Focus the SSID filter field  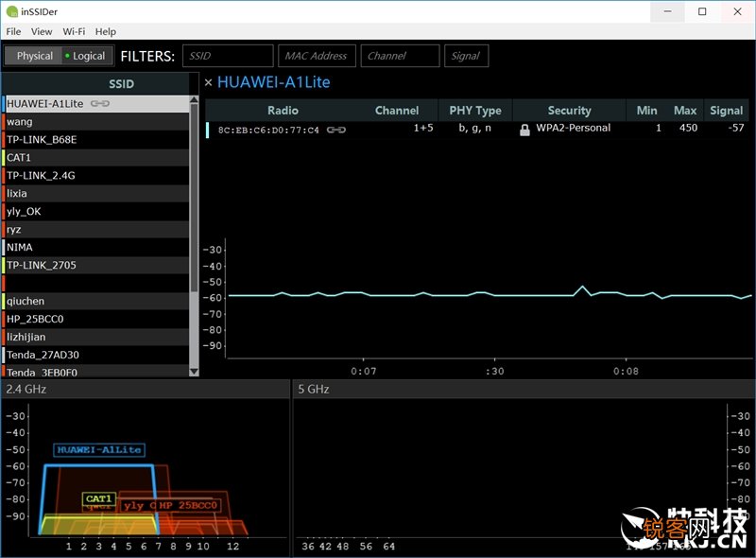coord(228,56)
